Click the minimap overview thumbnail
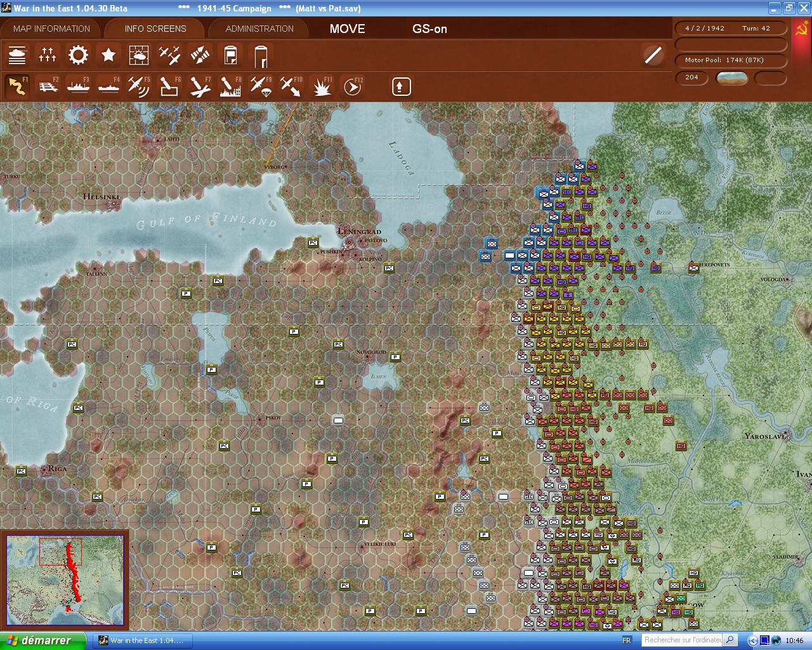This screenshot has width=812, height=650. 65,580
